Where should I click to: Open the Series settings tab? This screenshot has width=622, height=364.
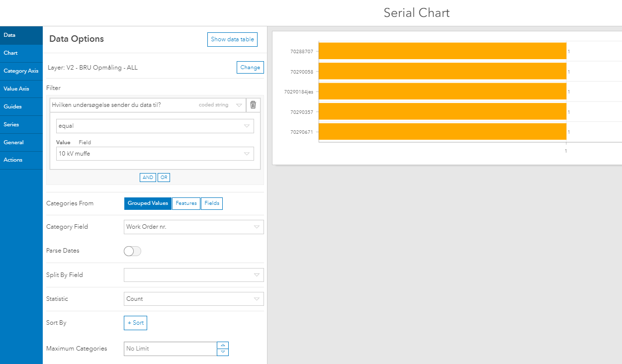21,124
